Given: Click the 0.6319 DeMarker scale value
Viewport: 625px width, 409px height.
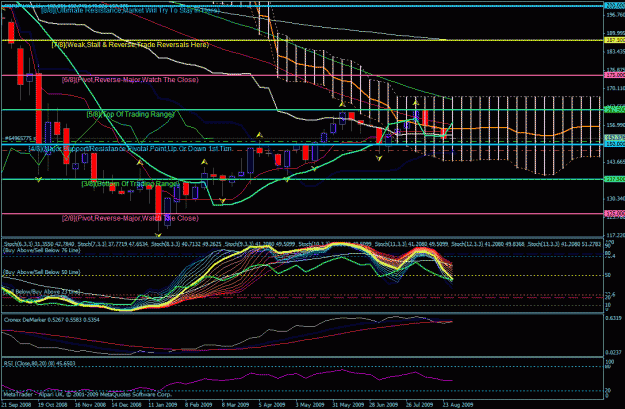Looking at the screenshot, I should click(x=614, y=318).
